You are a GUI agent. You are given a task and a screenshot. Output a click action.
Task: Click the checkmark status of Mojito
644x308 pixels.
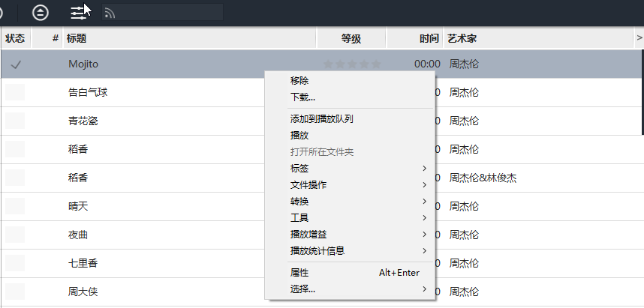click(x=16, y=64)
